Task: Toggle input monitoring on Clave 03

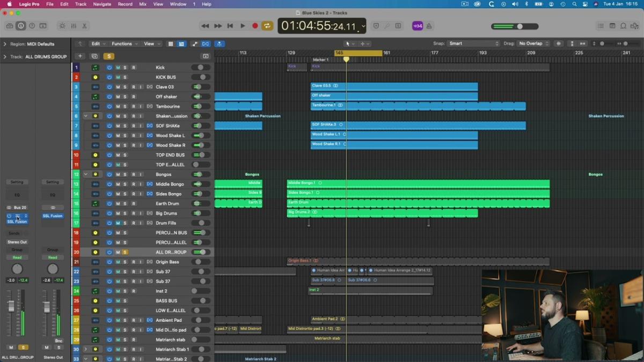Action: pyautogui.click(x=141, y=87)
